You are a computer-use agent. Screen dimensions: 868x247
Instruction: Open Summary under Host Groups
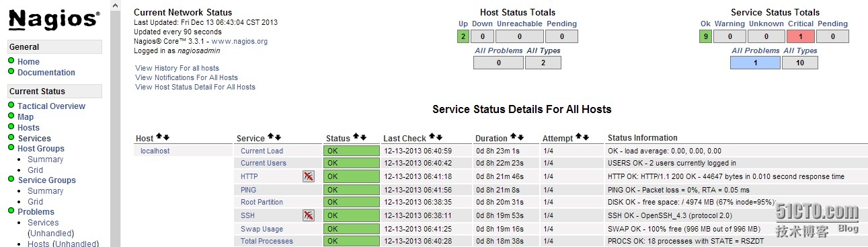click(x=45, y=159)
